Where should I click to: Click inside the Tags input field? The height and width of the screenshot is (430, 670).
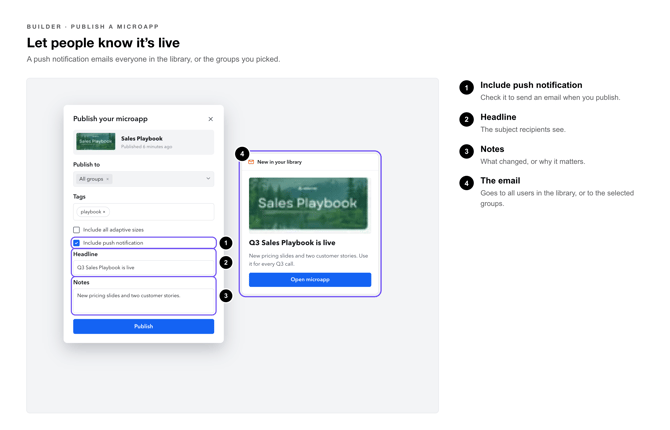[144, 212]
